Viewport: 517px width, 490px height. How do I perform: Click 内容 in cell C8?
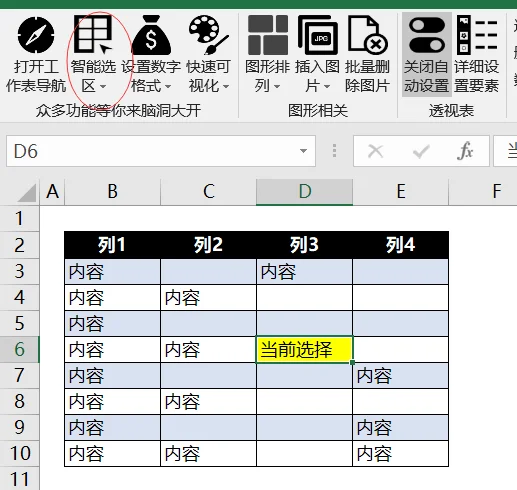coord(182,402)
